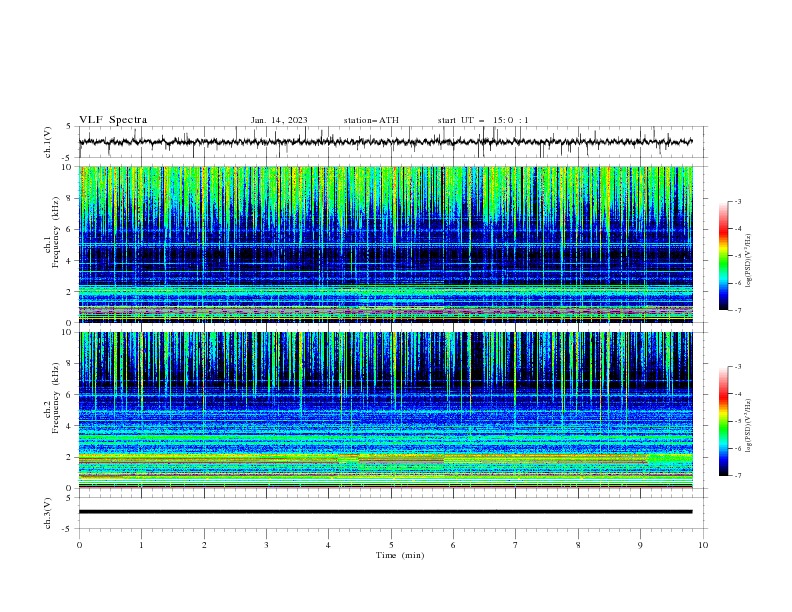
Task: Click the time axis tick label "9"
Action: point(640,545)
